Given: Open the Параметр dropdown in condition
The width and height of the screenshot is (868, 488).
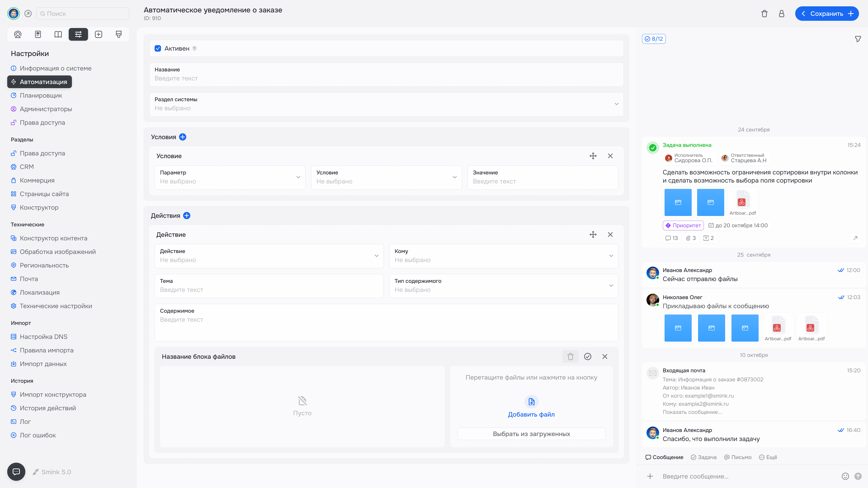Looking at the screenshot, I should coord(230,177).
